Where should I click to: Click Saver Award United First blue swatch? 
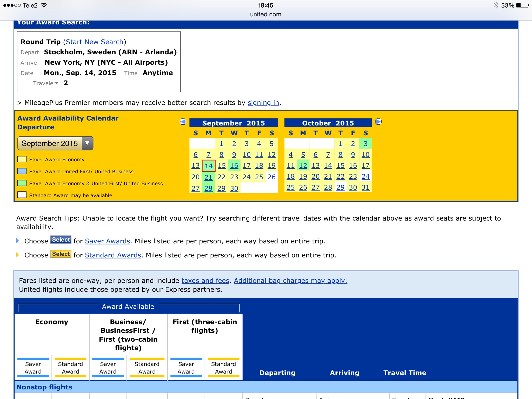coord(22,171)
